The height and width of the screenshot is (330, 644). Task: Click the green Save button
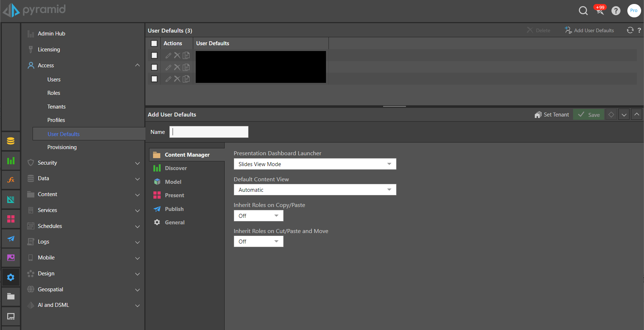[x=589, y=115]
